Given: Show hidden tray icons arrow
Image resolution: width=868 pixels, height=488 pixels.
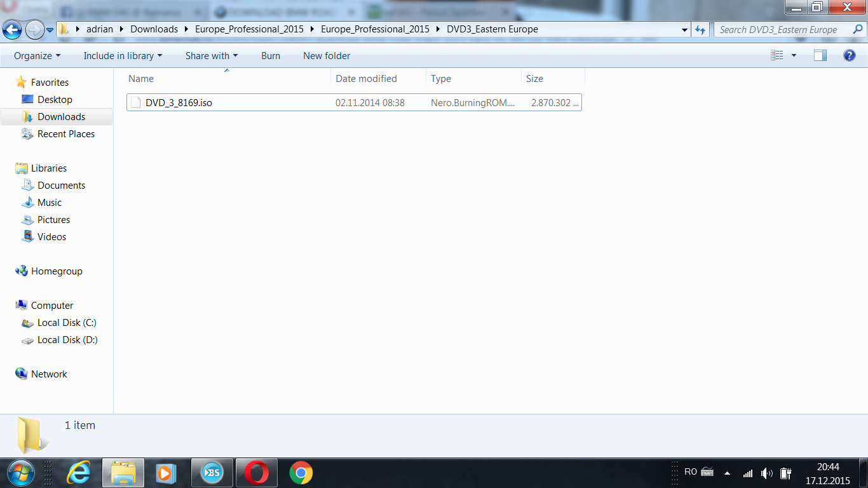Looking at the screenshot, I should 727,473.
